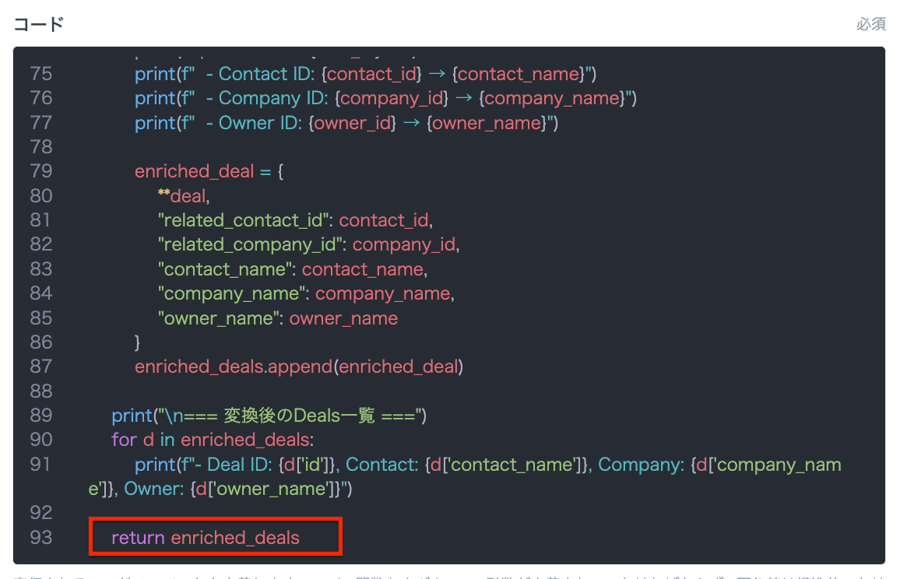Click the 変換後のDeals一覧 print line

coord(269,416)
